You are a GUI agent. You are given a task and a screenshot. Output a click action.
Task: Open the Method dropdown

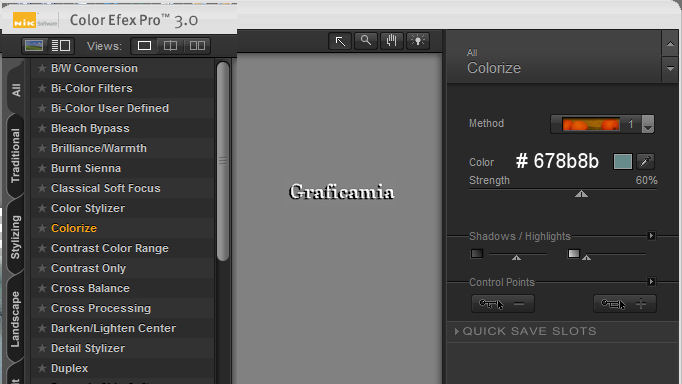648,124
